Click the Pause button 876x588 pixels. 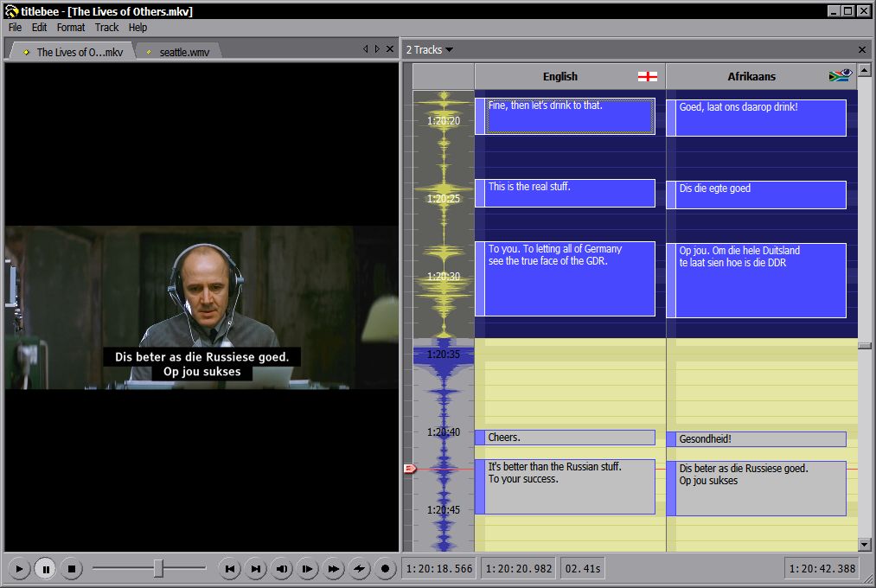[45, 569]
